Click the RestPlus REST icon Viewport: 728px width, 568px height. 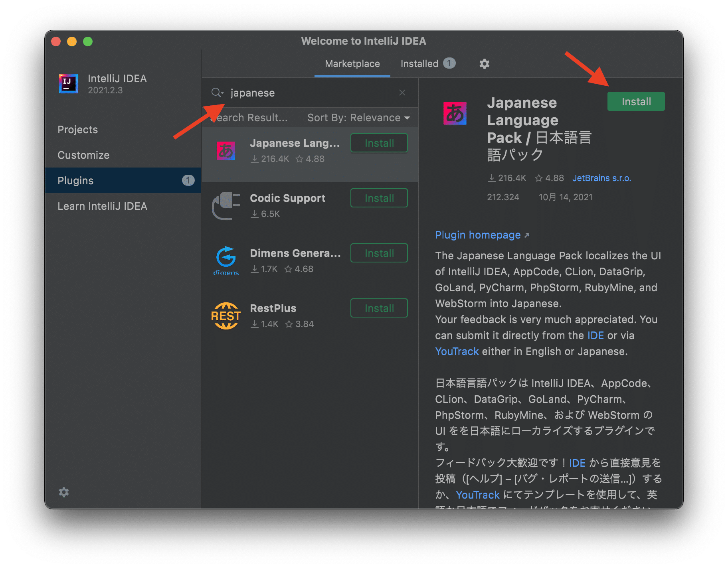pos(226,316)
